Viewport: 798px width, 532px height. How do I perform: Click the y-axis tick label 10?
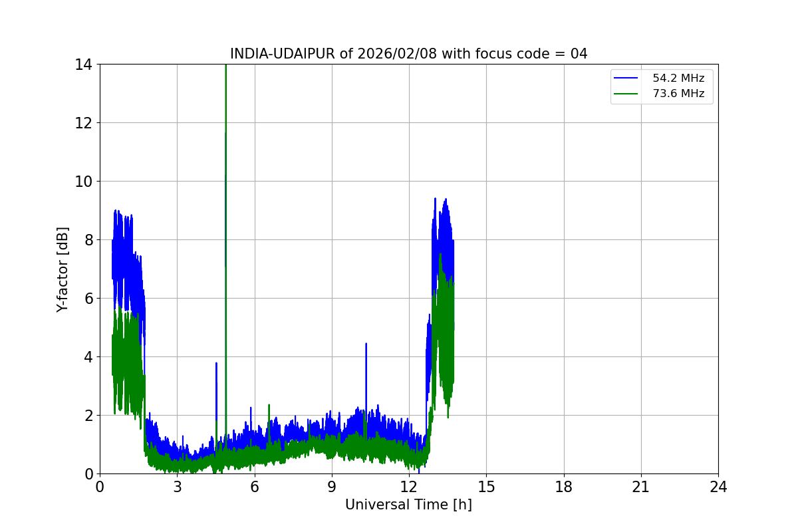[x=84, y=182]
